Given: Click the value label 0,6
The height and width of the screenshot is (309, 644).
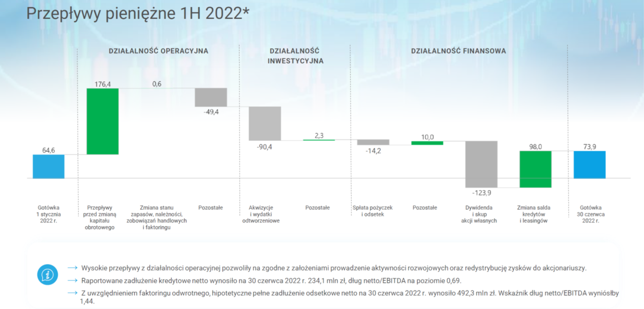Looking at the screenshot, I should point(157,84).
